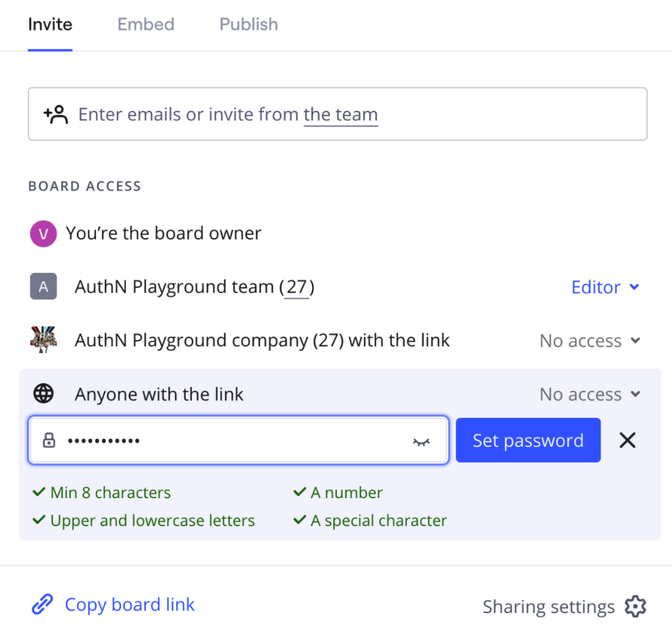Click the underlined "the team" link
Image resolution: width=672 pixels, height=637 pixels.
tap(340, 114)
